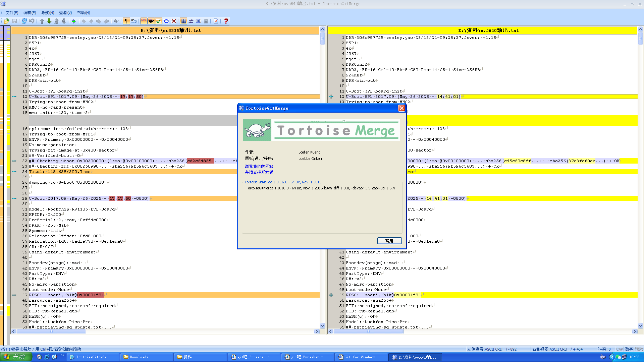Click second gray right-arrow use block icon
This screenshot has width=644, height=362.
pos(99,21)
